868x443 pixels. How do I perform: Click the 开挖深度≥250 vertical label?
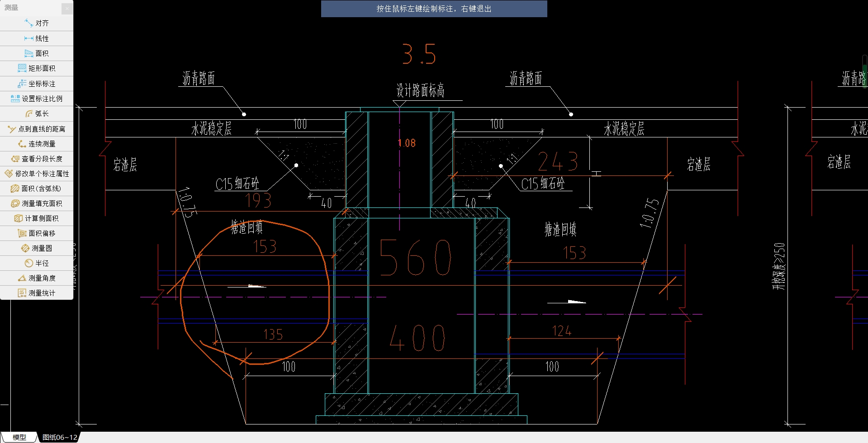[779, 266]
